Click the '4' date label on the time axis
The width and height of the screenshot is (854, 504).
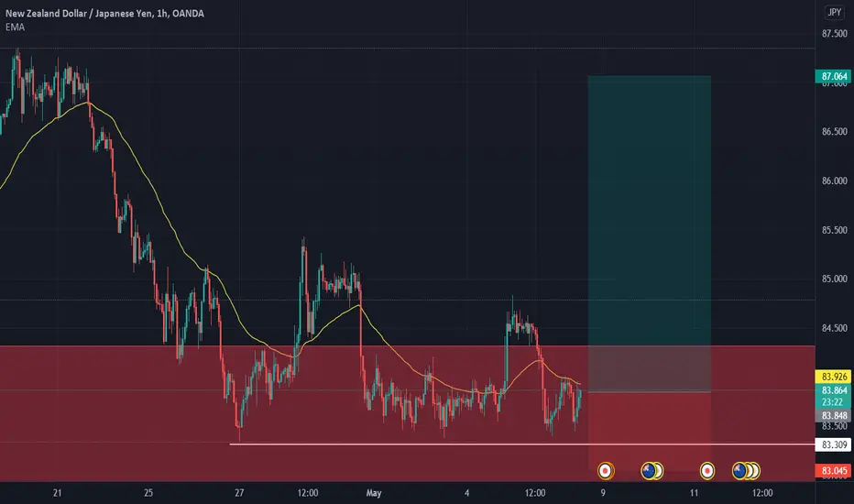pos(466,493)
